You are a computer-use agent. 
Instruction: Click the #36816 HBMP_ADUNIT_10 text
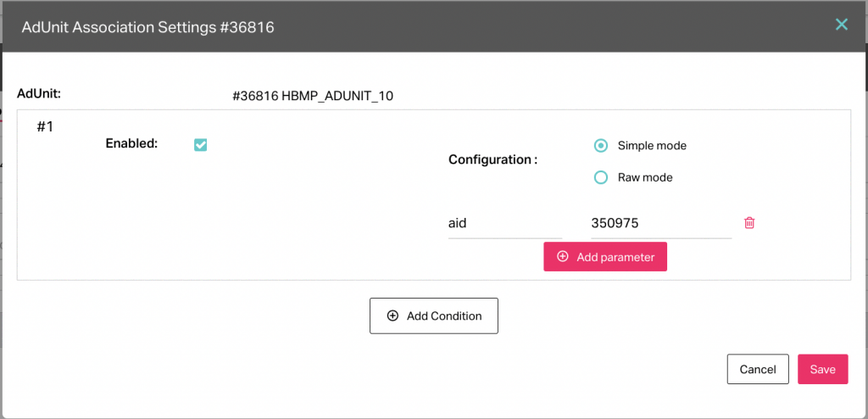[313, 96]
